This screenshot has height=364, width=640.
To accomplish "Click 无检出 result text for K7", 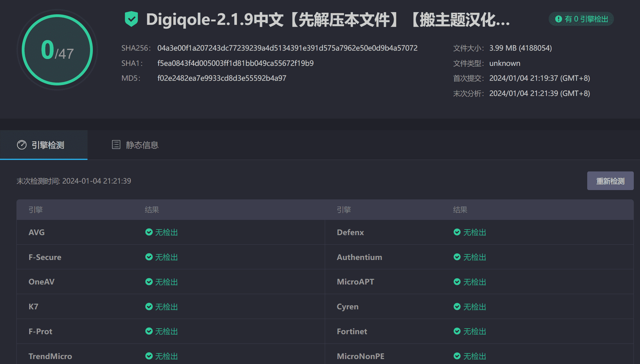I will (x=166, y=307).
